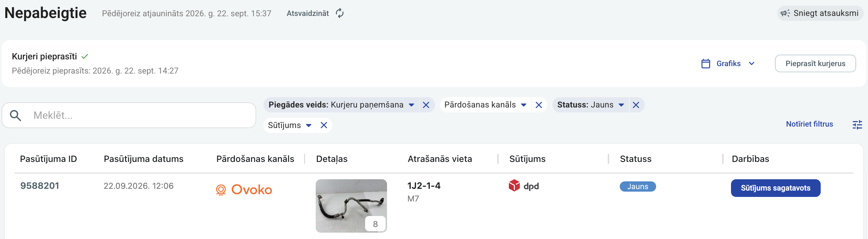Image resolution: width=868 pixels, height=239 pixels.
Task: Click the order date 22.09.2026. 12:06
Action: (x=138, y=186)
